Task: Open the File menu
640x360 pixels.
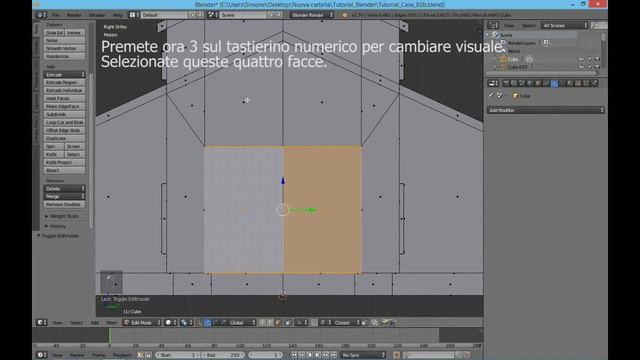Action: point(56,15)
